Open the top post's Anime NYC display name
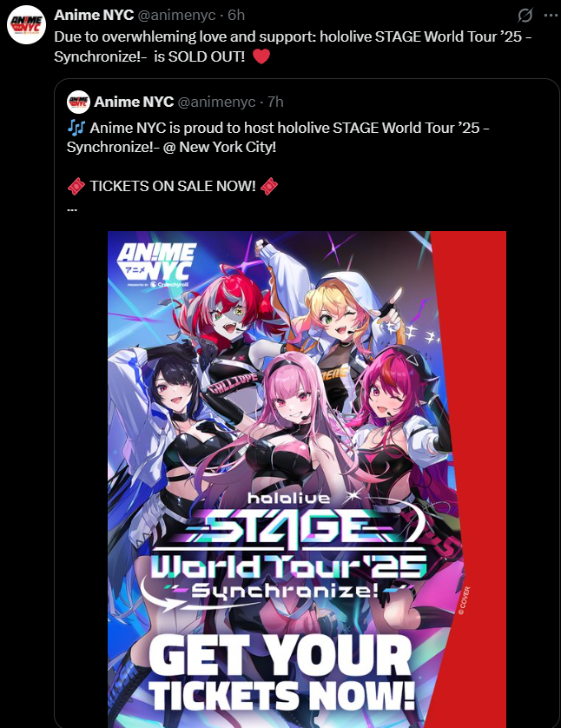 pyautogui.click(x=94, y=15)
